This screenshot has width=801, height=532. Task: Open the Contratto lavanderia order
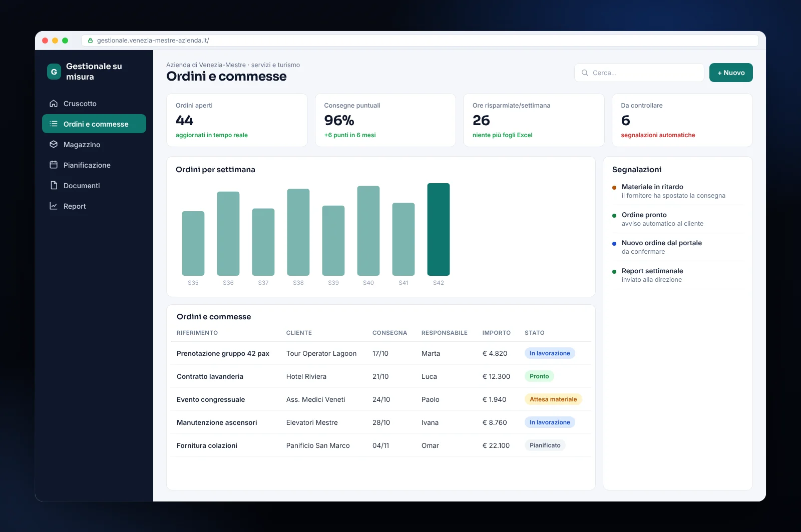(381, 376)
